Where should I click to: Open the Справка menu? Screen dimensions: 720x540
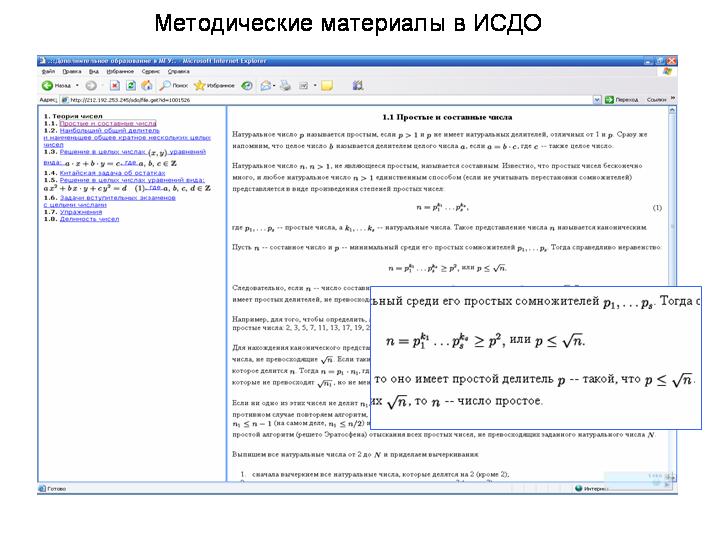(179, 72)
